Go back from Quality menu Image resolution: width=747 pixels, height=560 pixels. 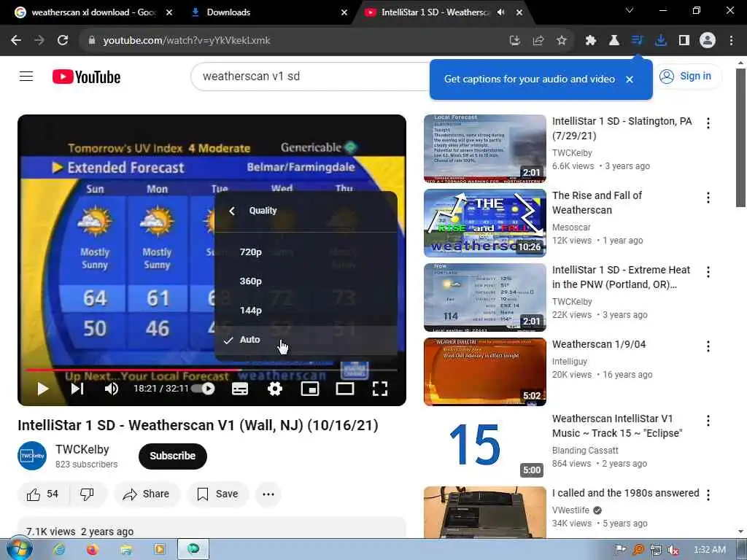click(232, 211)
